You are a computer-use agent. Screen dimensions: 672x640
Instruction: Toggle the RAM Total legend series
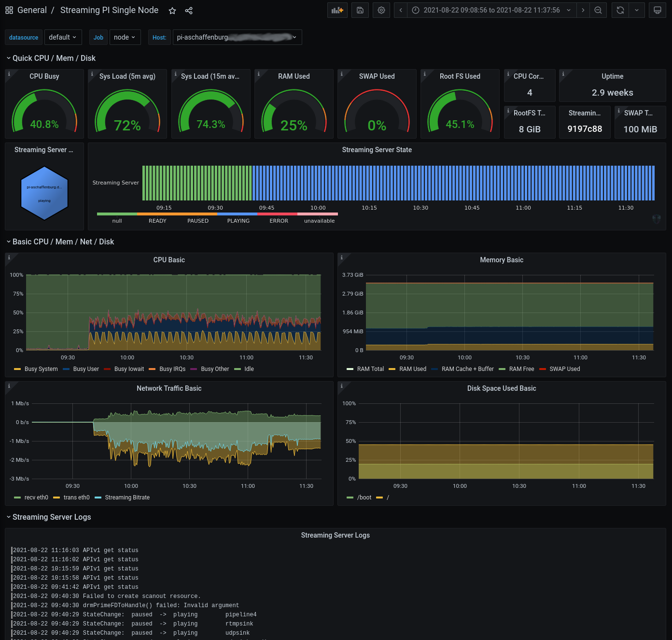[x=370, y=369]
